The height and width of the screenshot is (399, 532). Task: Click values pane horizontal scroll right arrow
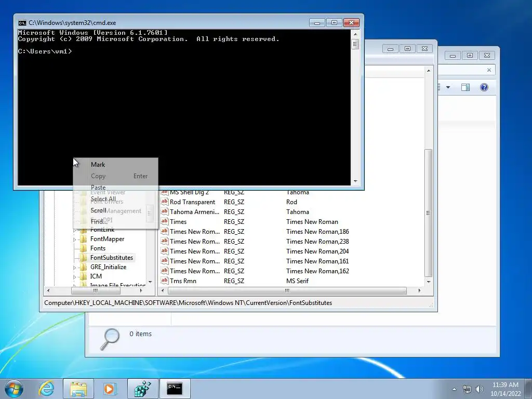420,290
